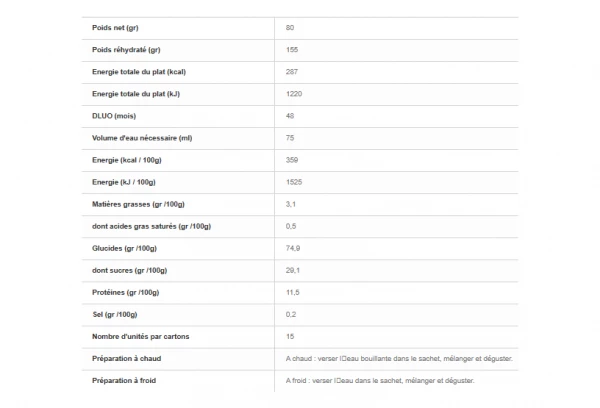Click the "A froid" preparation instructions text

(x=380, y=380)
